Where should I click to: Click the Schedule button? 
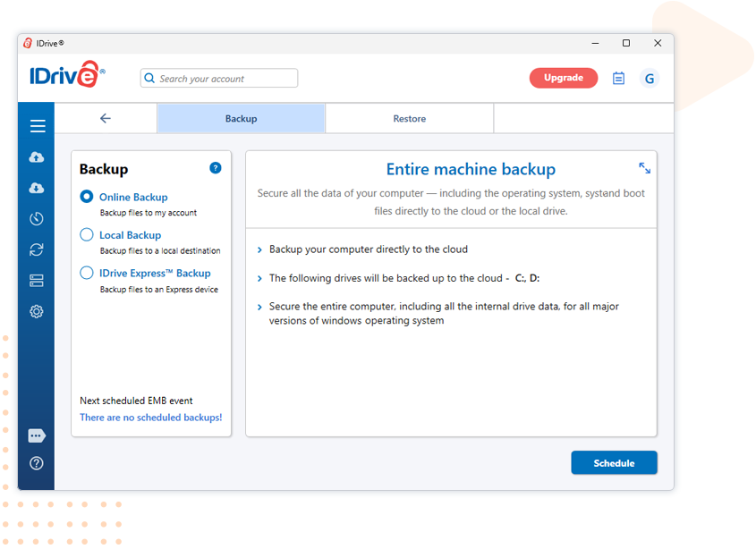tap(614, 463)
